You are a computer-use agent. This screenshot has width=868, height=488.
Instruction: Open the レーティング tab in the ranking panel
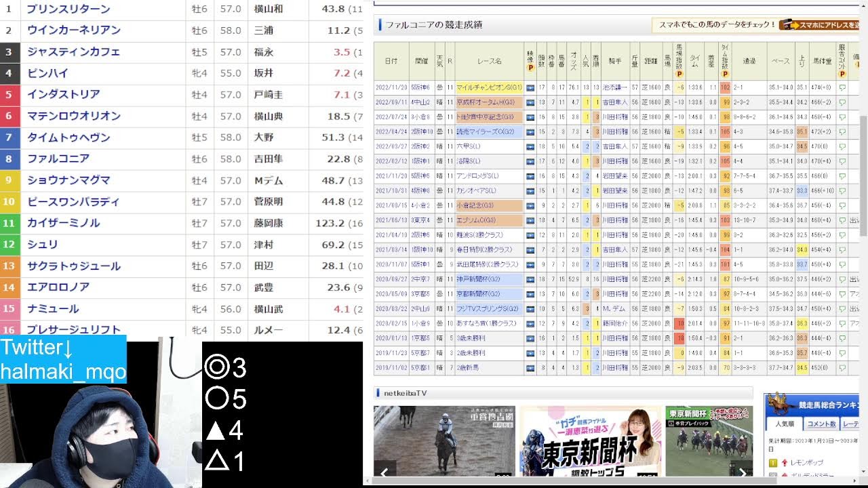click(x=852, y=424)
